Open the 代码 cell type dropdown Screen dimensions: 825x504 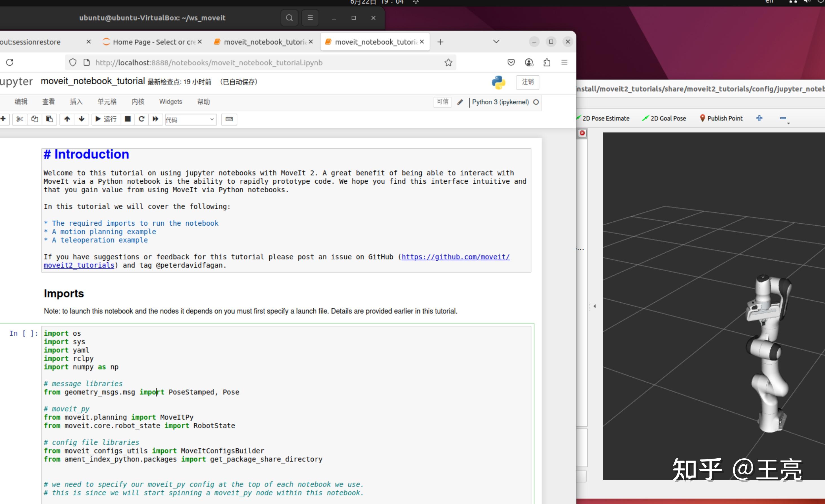(x=190, y=120)
